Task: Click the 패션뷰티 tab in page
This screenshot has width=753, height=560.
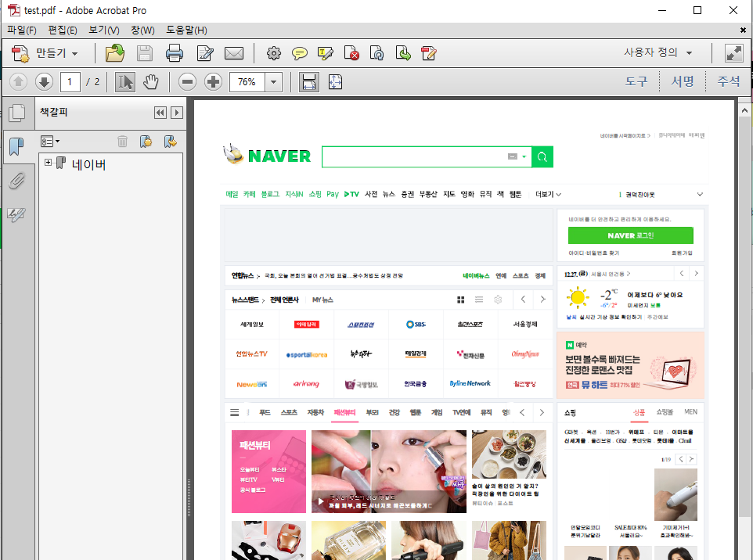Action: (x=345, y=412)
